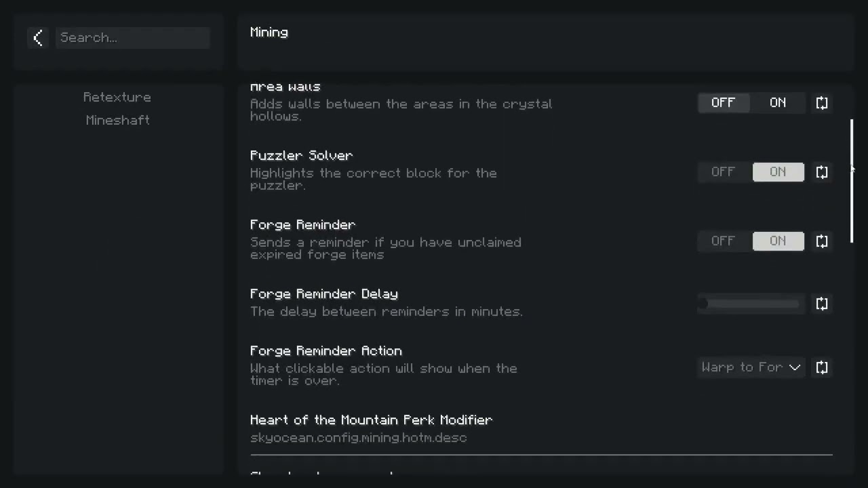Select OFF for Area Walls
This screenshot has width=868, height=488.
pyautogui.click(x=723, y=103)
